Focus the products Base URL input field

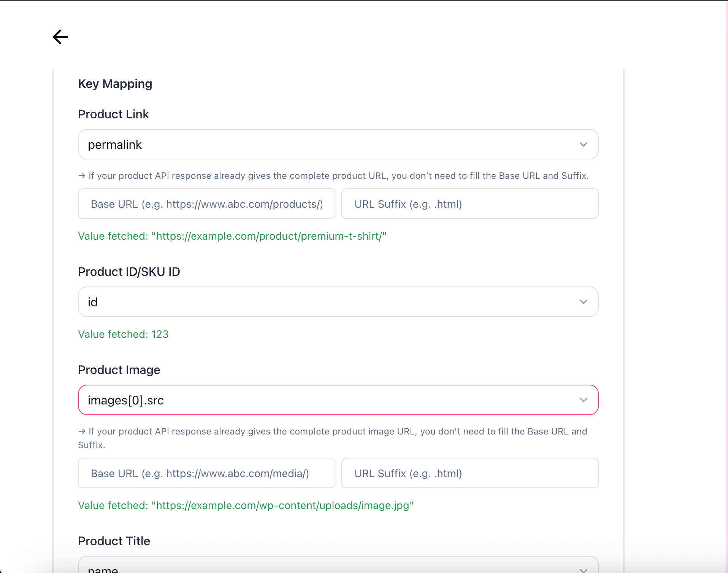[206, 204]
